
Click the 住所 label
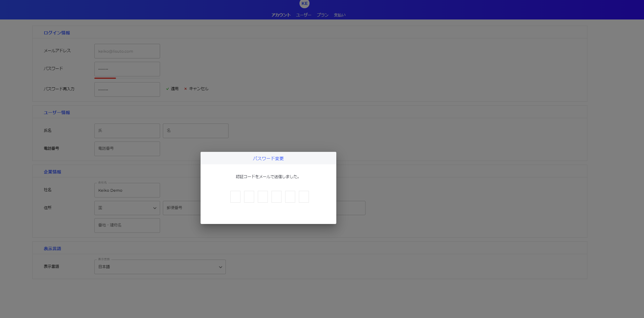(x=47, y=208)
